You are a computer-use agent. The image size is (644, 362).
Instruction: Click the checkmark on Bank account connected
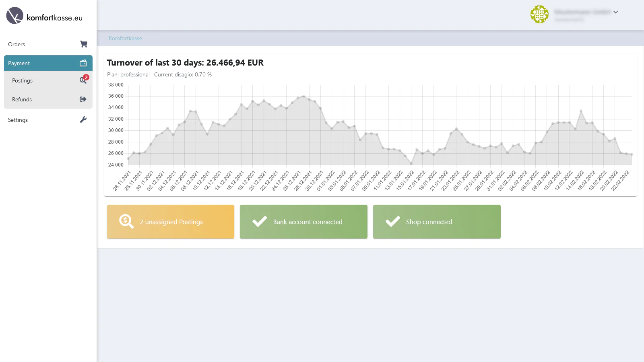point(260,222)
